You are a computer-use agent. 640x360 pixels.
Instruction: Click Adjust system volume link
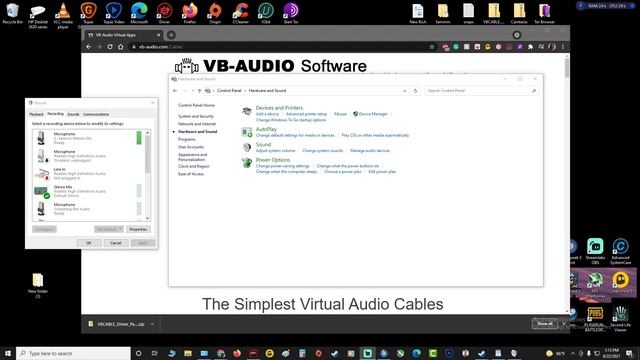point(275,151)
